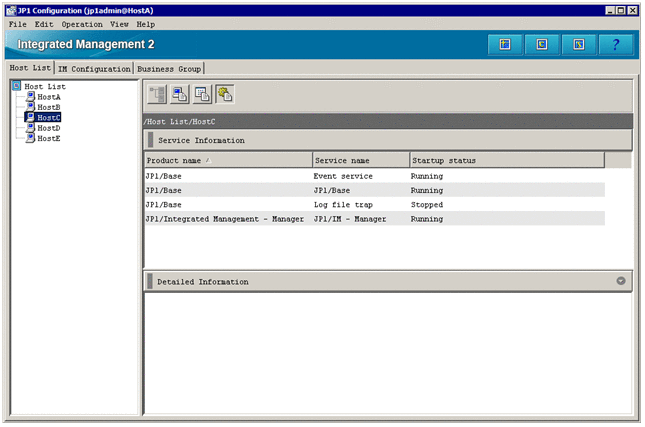This screenshot has height=427, width=645.
Task: Open help with the question mark icon
Action: point(615,45)
